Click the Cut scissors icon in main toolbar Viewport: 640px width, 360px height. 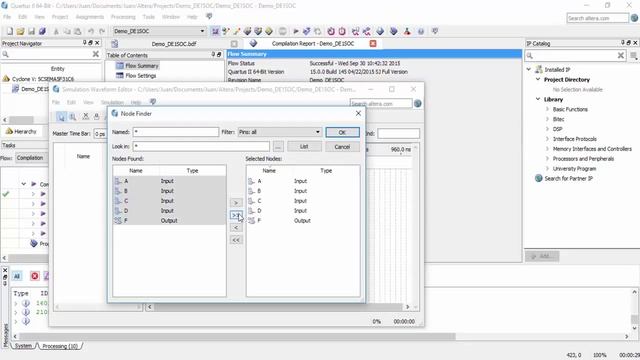point(56,31)
